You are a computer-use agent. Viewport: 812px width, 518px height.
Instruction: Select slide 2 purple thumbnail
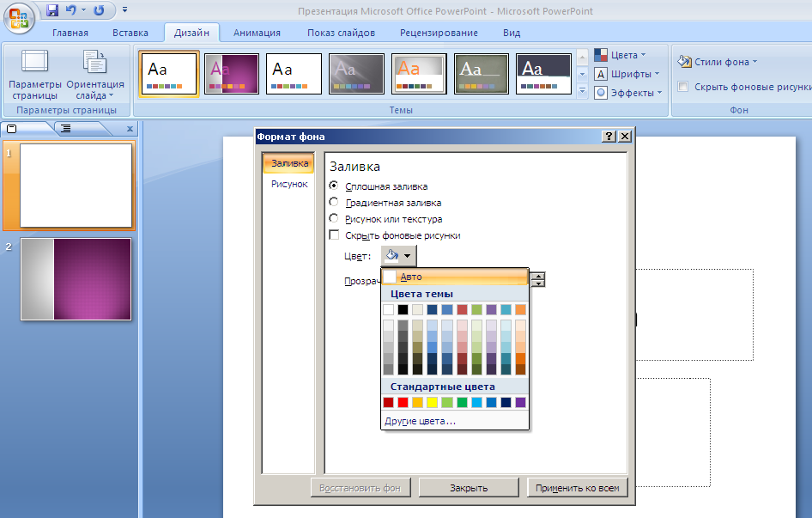point(76,279)
